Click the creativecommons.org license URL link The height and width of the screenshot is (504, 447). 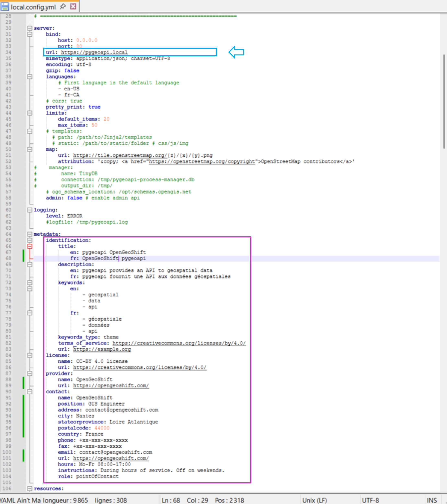(140, 367)
